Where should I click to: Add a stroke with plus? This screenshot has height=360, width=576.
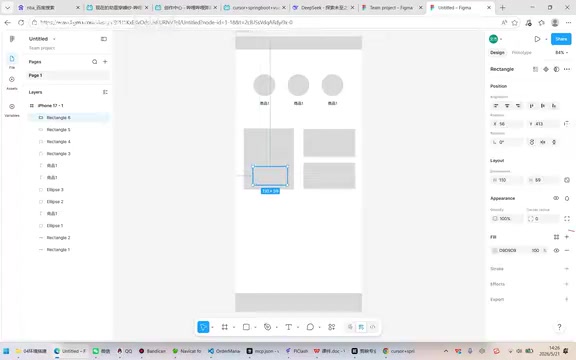[567, 269]
